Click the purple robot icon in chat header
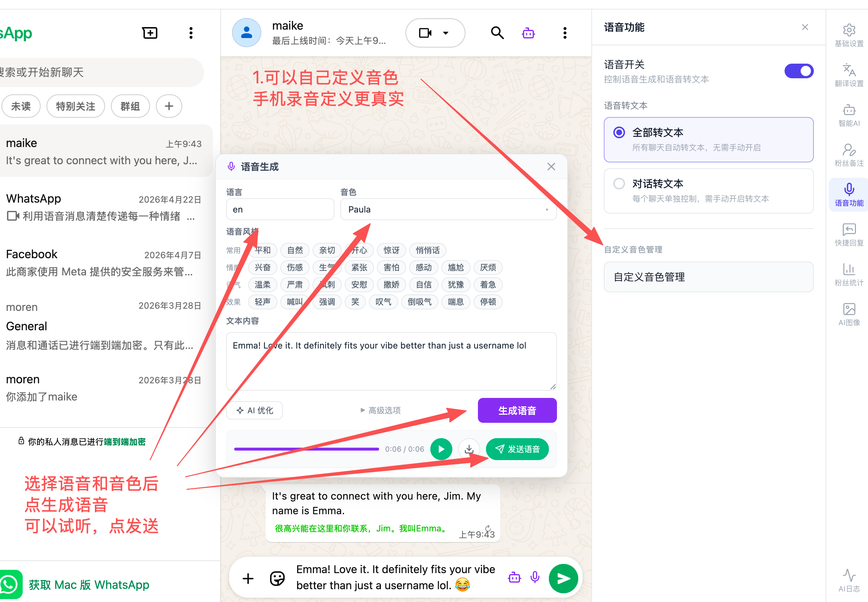The image size is (868, 602). (x=528, y=33)
